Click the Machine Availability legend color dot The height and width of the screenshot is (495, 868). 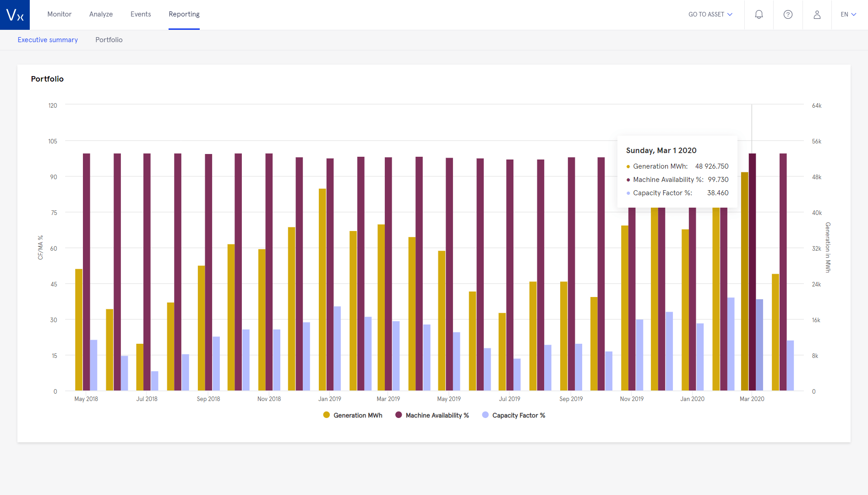[399, 415]
